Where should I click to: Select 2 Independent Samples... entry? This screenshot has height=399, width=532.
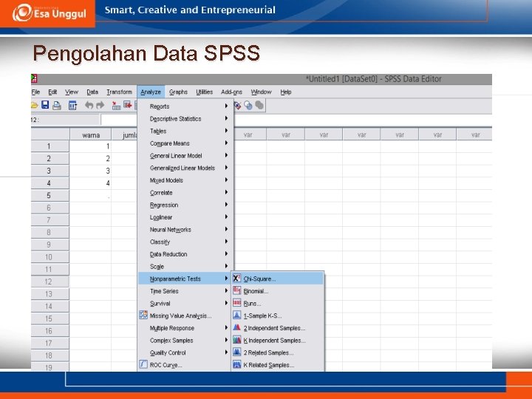278,328
